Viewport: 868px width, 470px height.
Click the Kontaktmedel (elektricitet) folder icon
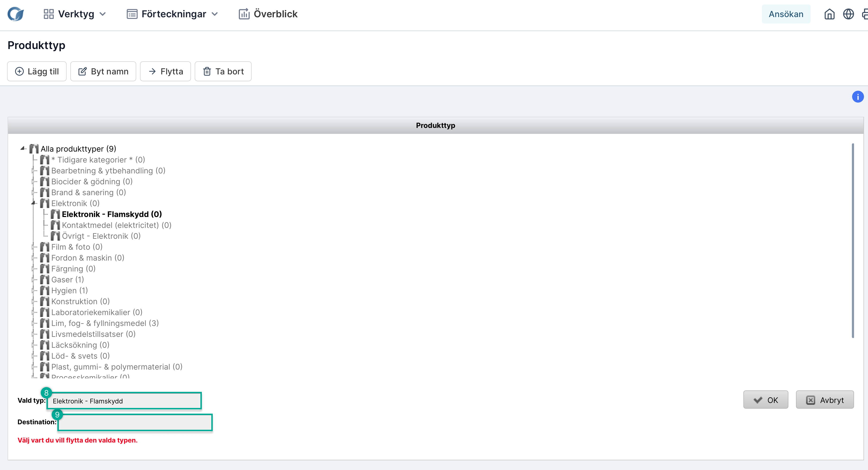click(x=55, y=225)
